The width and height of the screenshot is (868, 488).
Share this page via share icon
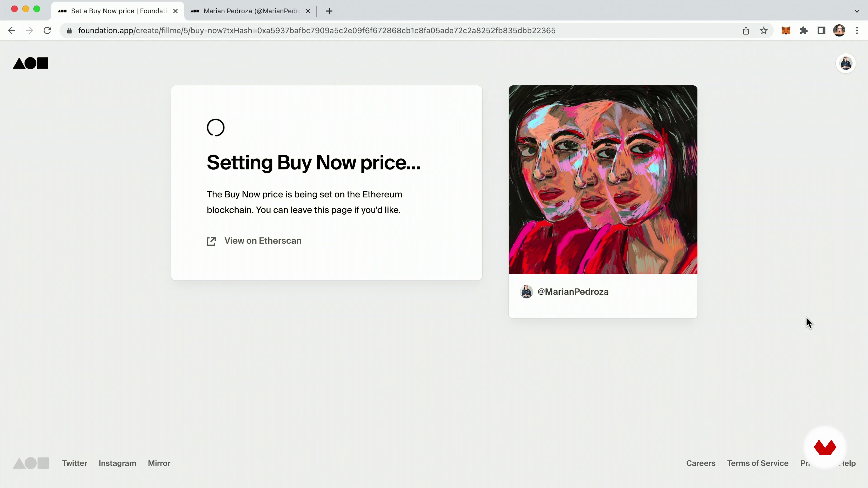click(x=746, y=31)
